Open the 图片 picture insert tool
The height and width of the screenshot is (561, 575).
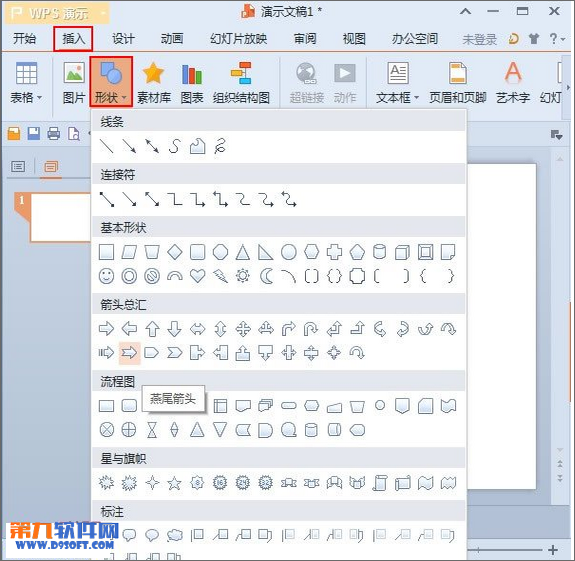point(74,83)
